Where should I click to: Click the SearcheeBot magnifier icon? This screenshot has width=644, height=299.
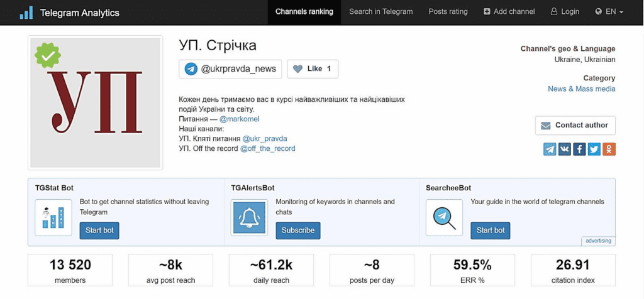tap(444, 217)
